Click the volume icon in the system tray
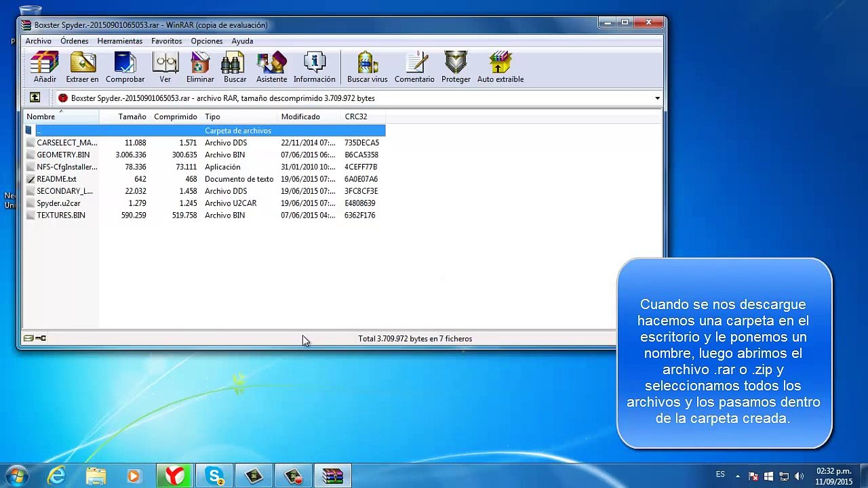 click(x=799, y=476)
